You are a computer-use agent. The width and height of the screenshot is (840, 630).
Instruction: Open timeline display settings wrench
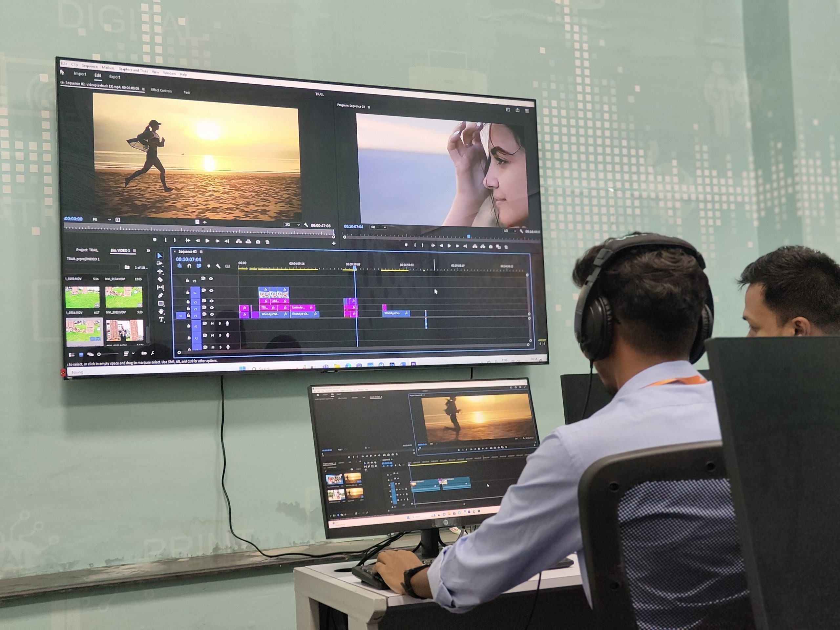point(218,266)
